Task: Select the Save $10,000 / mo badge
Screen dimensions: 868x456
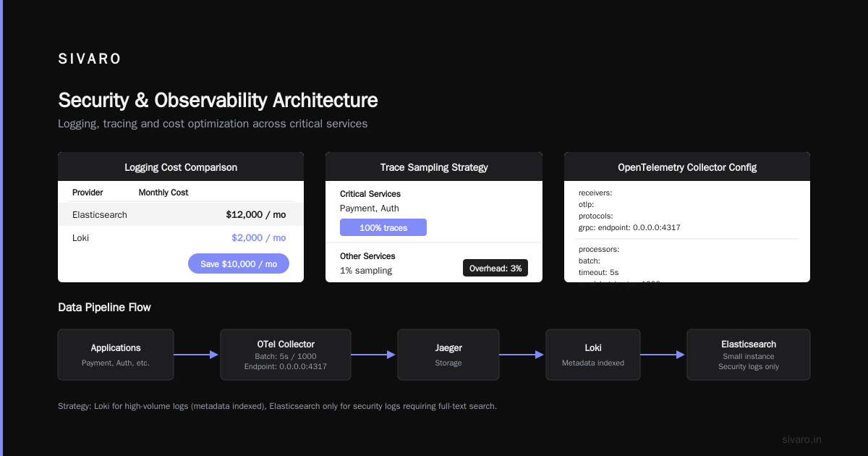Action: click(x=239, y=263)
